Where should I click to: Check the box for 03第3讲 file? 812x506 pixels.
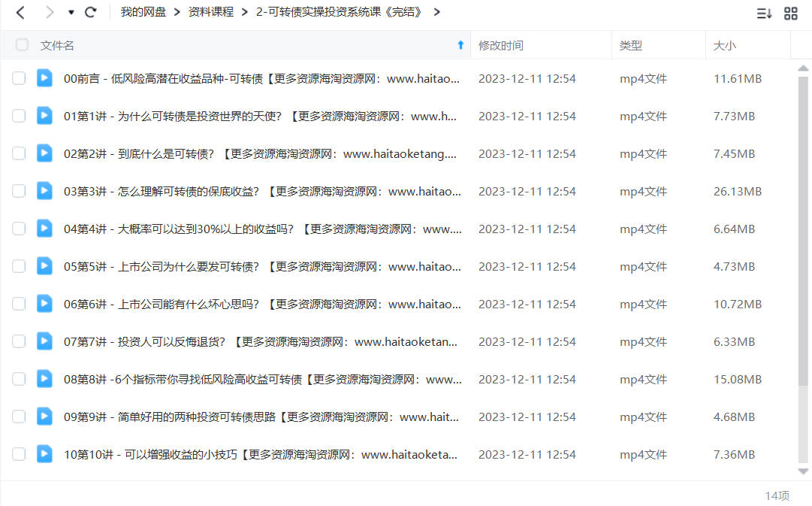point(19,191)
